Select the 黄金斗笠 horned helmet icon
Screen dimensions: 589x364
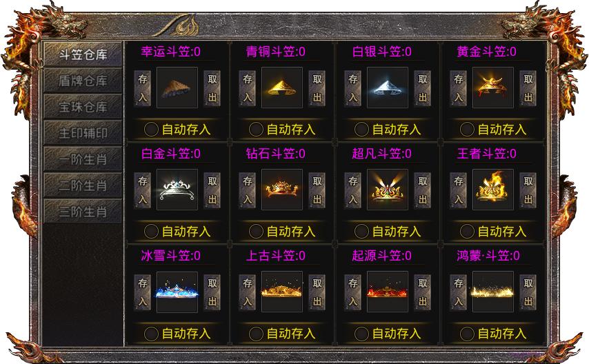pos(493,88)
